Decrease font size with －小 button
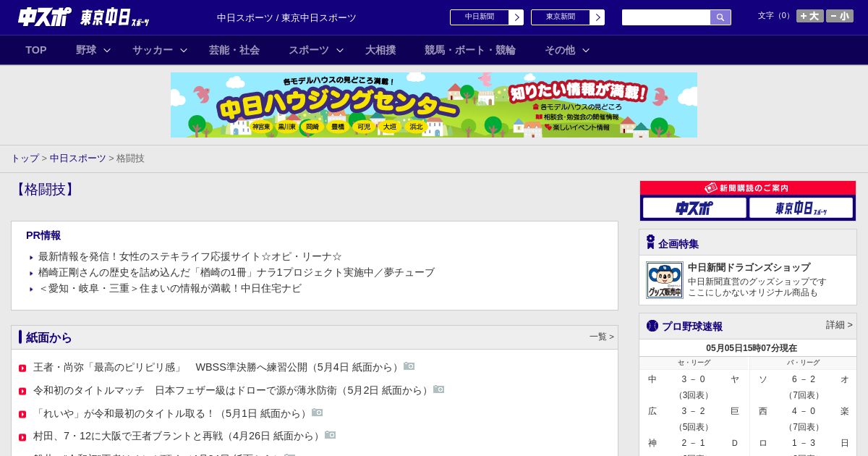868x456 pixels. (x=840, y=16)
